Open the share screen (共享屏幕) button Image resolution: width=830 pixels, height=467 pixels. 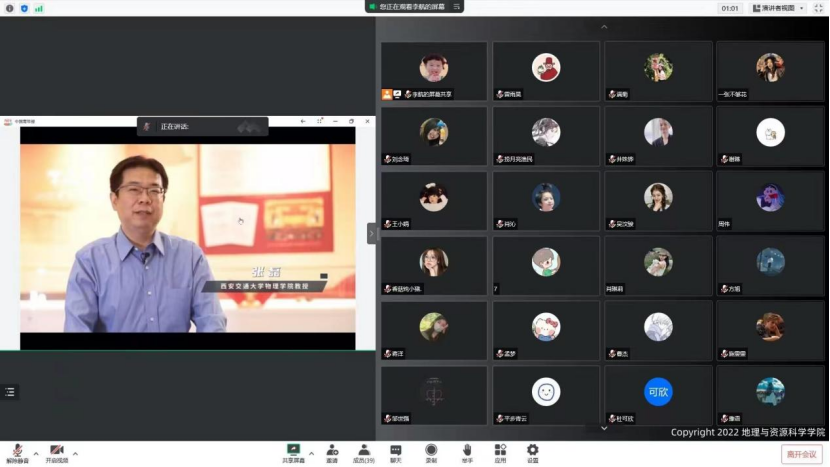[x=293, y=454]
